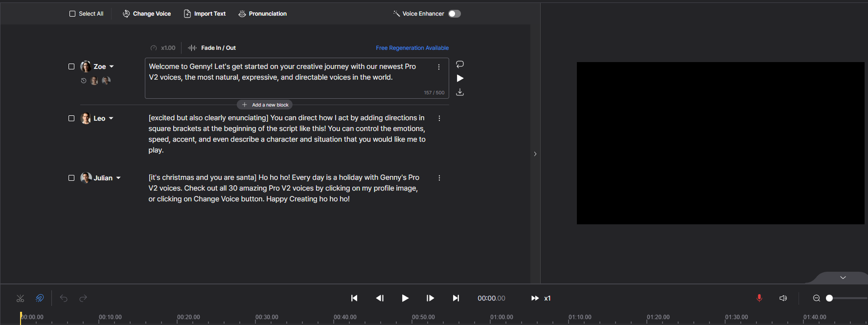868x325 pixels.
Task: Play the Zoe voice block
Action: [460, 78]
